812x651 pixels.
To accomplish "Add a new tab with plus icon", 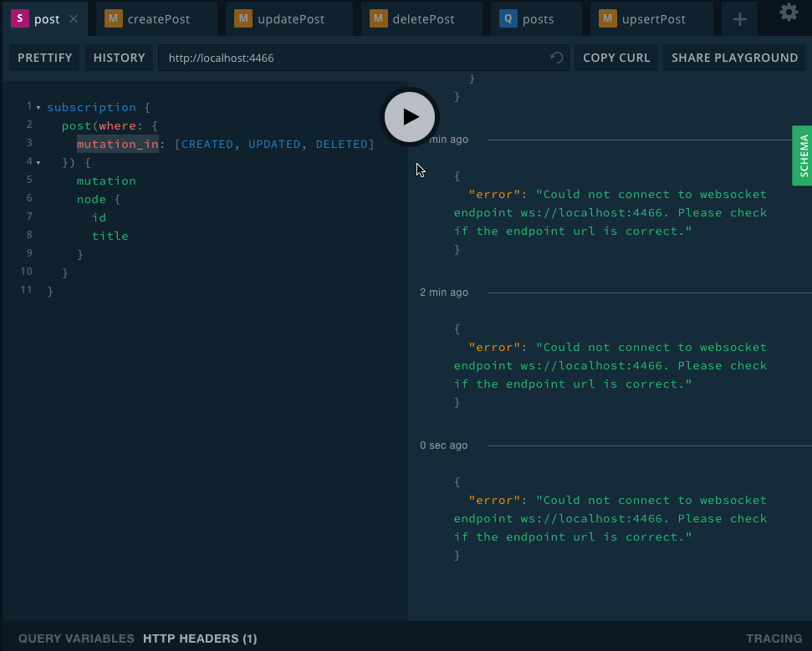I will (739, 20).
